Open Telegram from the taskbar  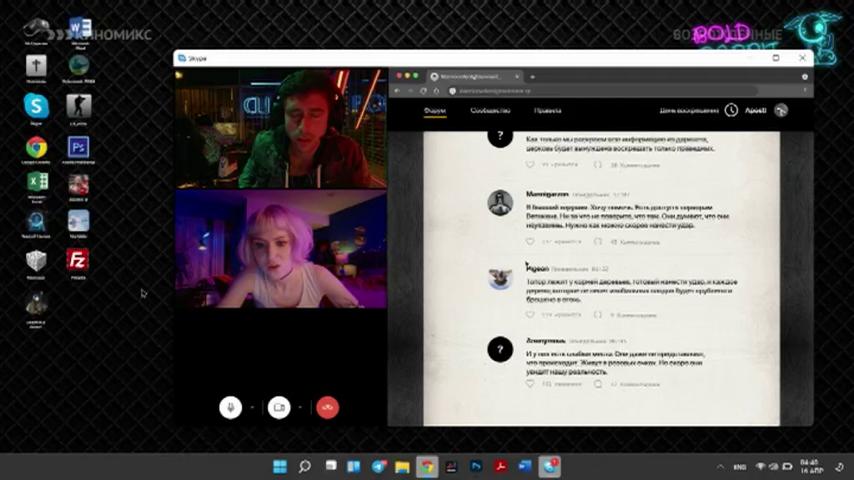(x=379, y=466)
